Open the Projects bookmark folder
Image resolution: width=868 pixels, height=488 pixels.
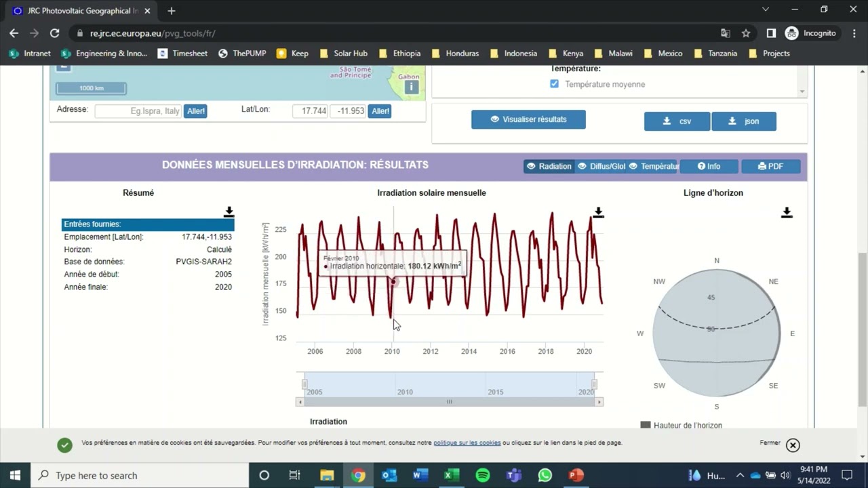pos(769,54)
